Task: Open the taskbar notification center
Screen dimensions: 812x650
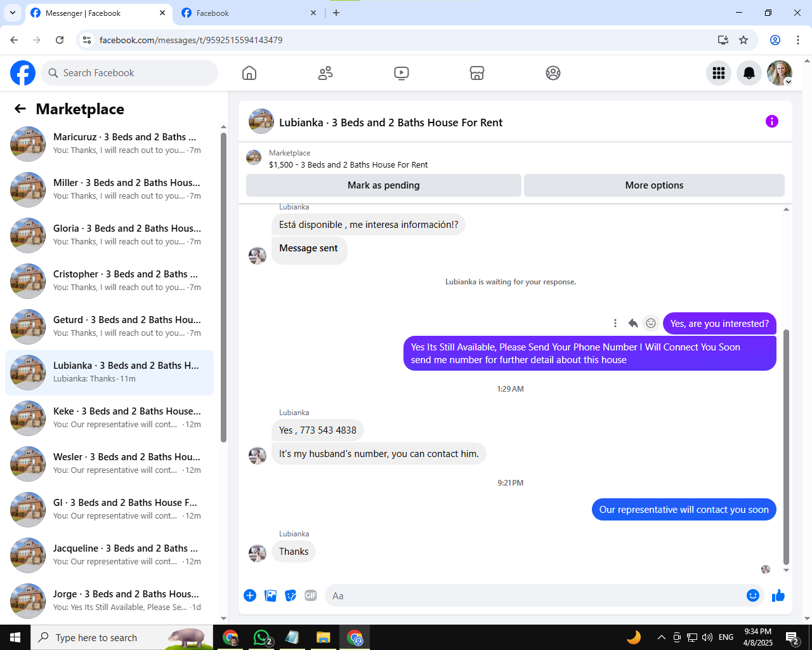Action: point(792,637)
